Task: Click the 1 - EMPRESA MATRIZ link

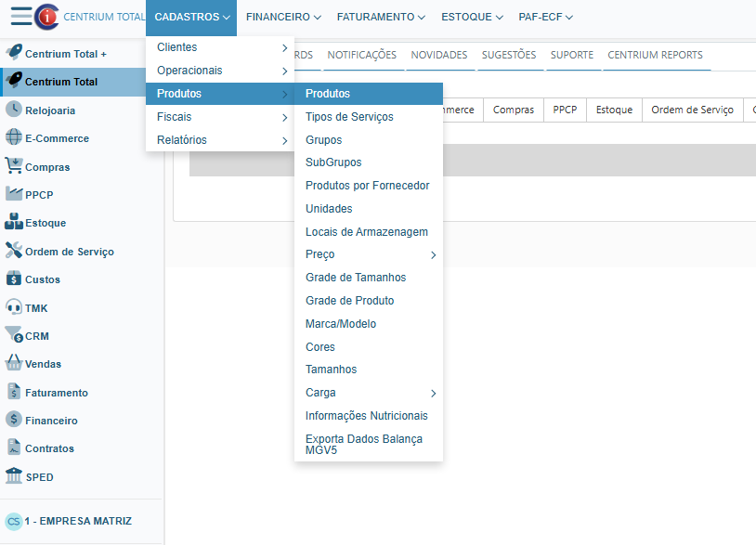Action: (78, 521)
